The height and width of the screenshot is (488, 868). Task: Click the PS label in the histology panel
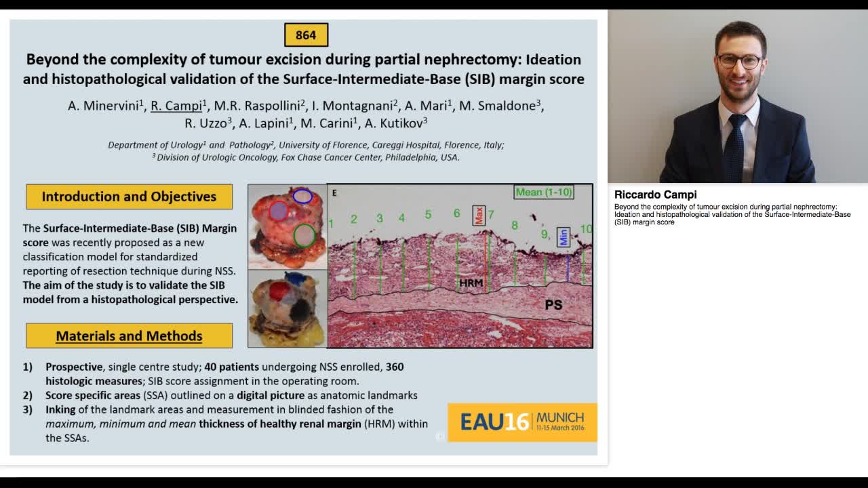[x=553, y=304]
